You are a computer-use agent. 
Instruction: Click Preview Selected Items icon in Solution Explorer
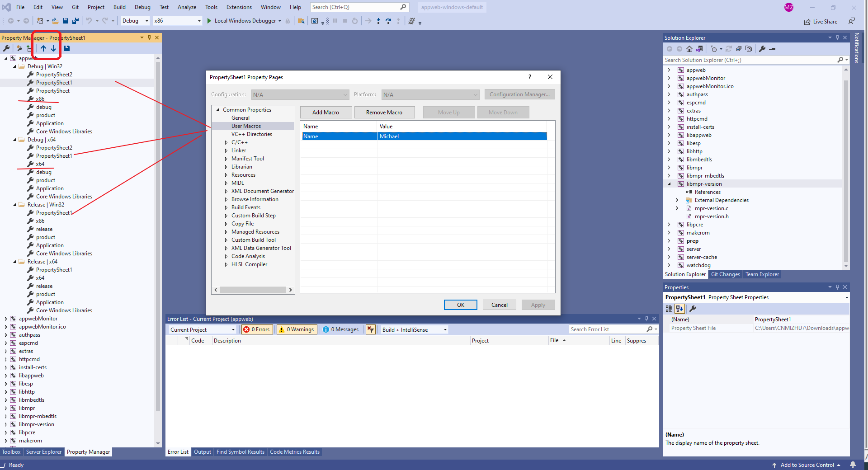(773, 49)
